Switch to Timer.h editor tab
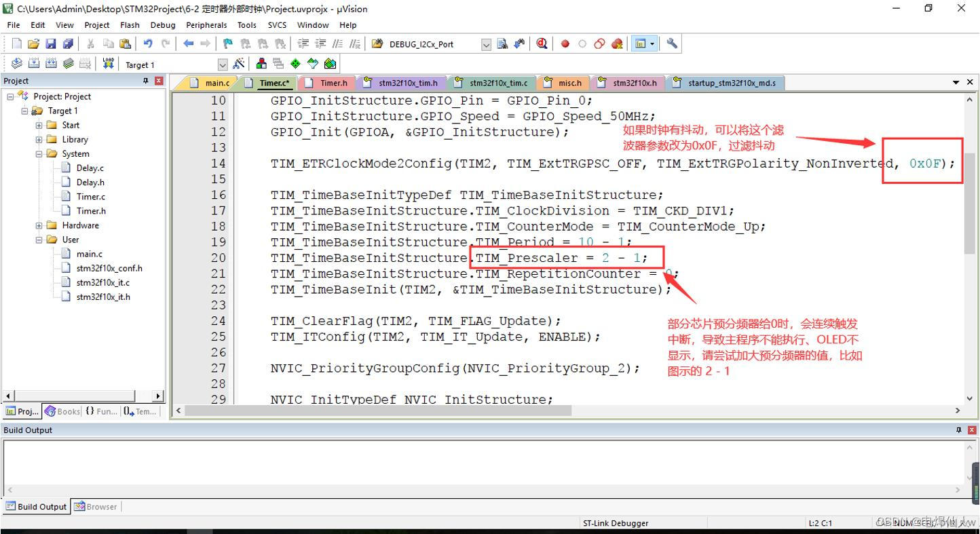This screenshot has width=980, height=534. click(x=327, y=83)
